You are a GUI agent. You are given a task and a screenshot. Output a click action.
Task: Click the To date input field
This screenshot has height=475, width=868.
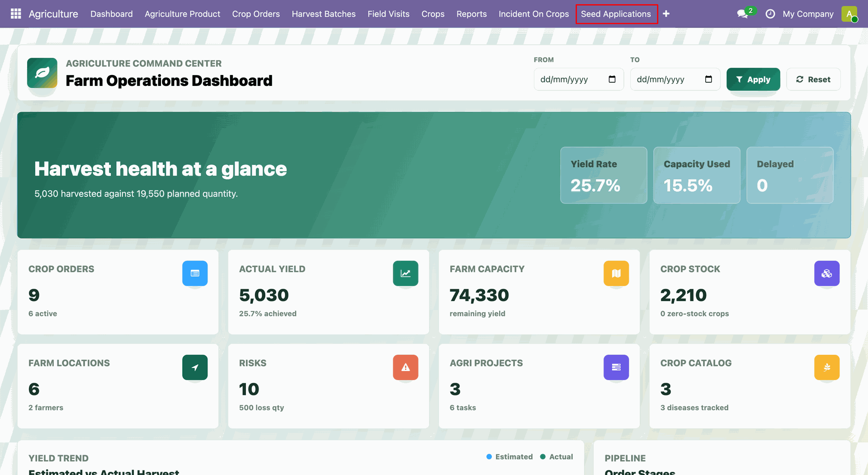coord(675,80)
